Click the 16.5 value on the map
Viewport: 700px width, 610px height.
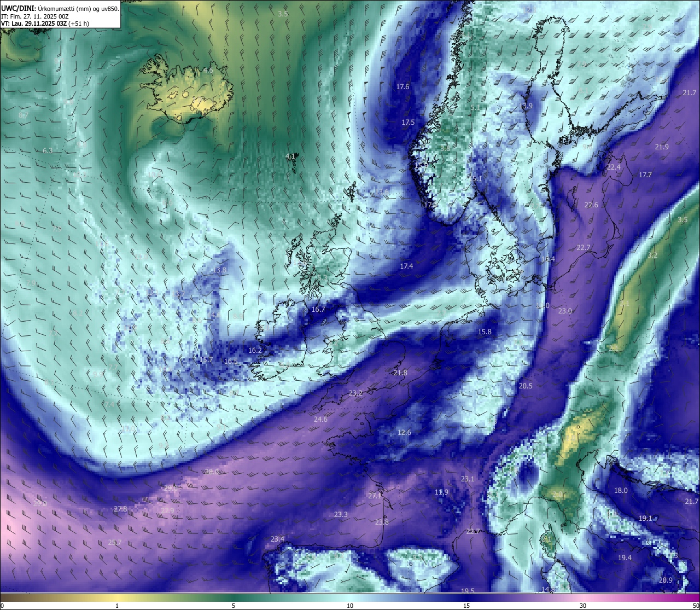tap(231, 361)
